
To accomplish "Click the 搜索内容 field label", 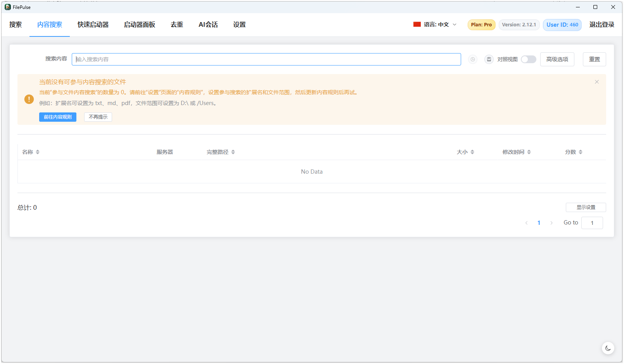I will (56, 59).
